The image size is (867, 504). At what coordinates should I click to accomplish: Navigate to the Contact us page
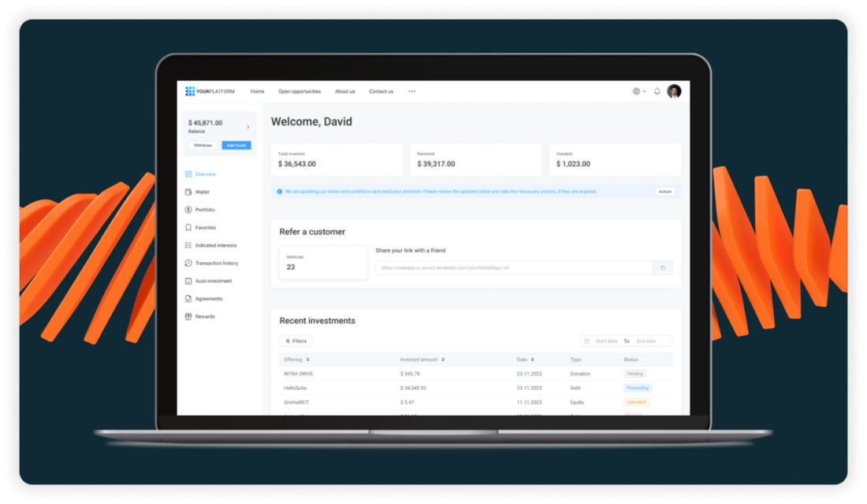pos(381,91)
